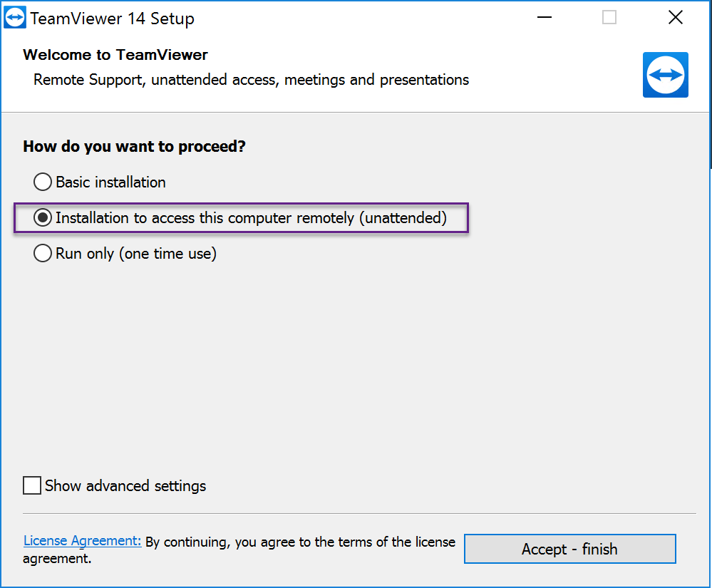Close the TeamViewer 14 Setup window
This screenshot has height=588, width=712.
click(675, 18)
